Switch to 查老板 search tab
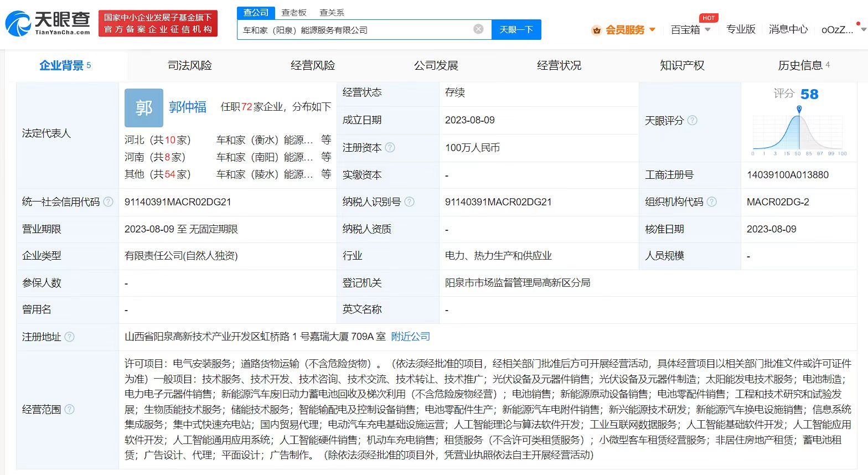 [x=293, y=12]
